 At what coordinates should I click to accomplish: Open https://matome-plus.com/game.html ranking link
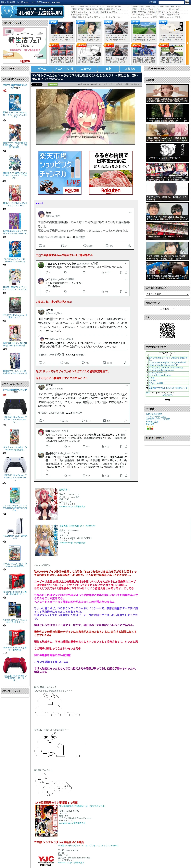167,362
